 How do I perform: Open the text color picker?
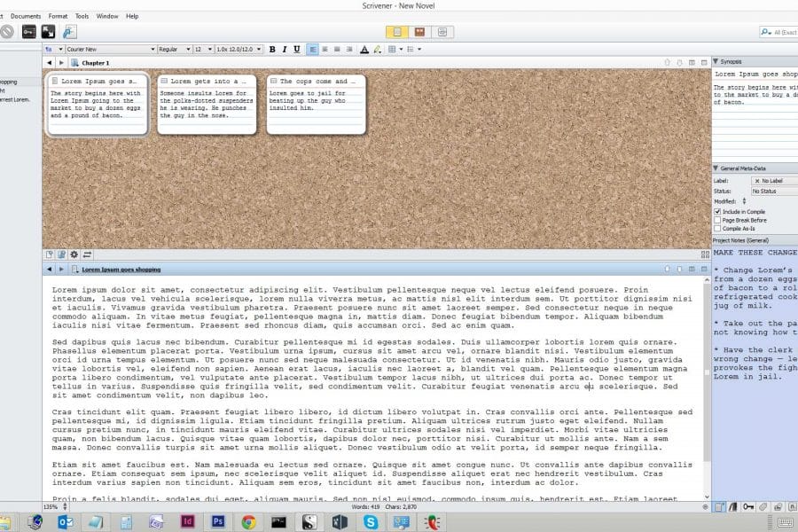point(364,50)
